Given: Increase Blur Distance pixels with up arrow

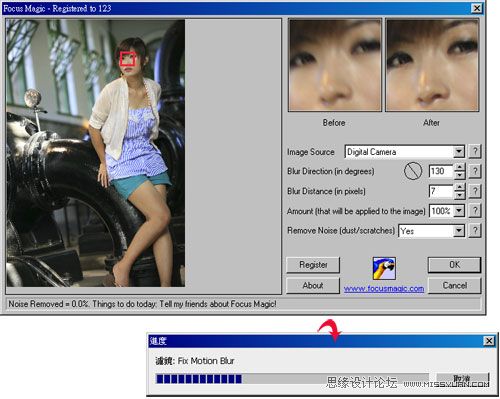Looking at the screenshot, I should click(460, 187).
